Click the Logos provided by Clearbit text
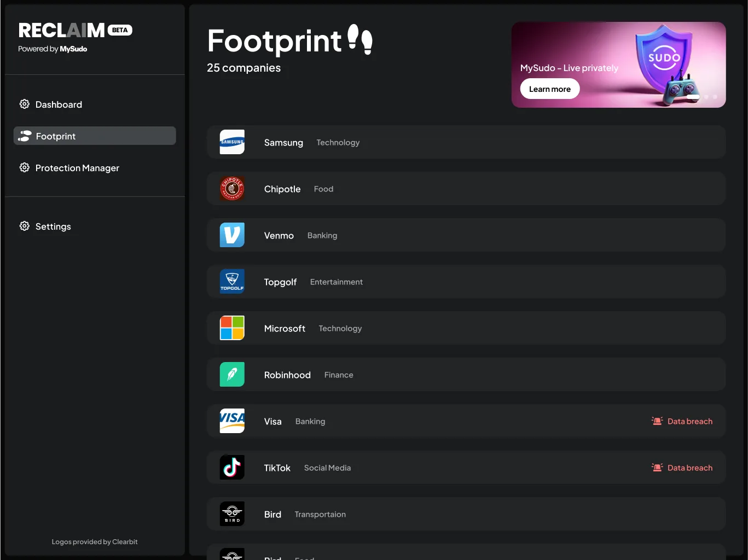The height and width of the screenshot is (560, 748). (x=95, y=542)
